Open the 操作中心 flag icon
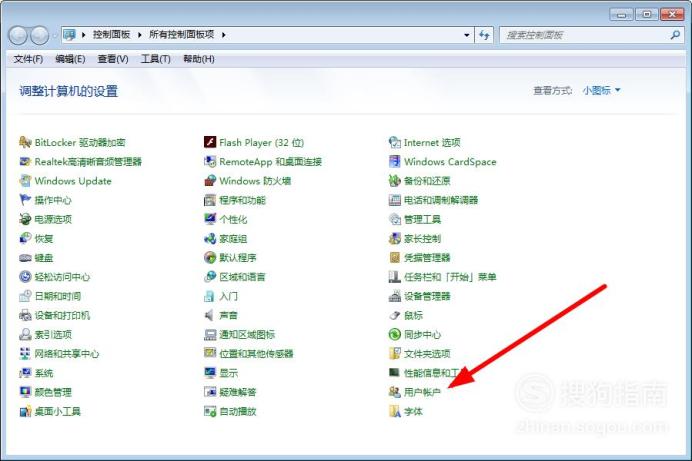692x461 pixels. coord(26,200)
